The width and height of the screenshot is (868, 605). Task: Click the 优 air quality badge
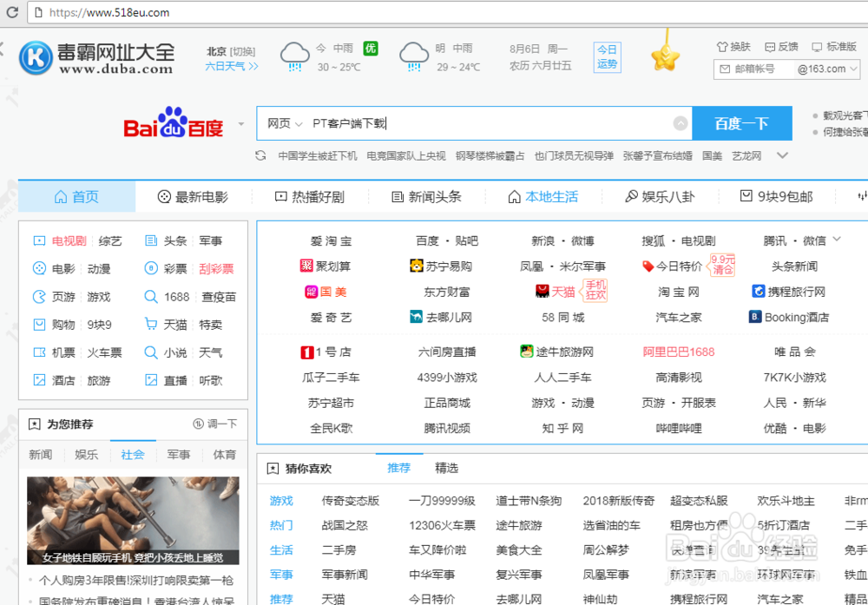click(370, 49)
